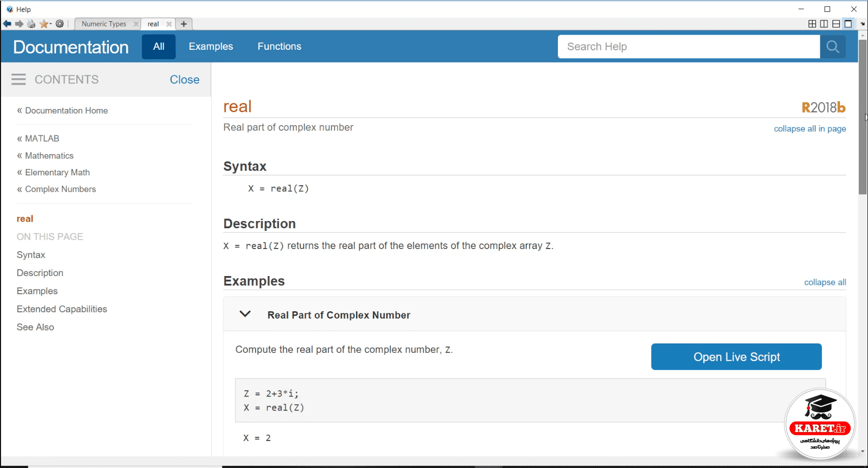Open a new tab with the plus button
The image size is (868, 468).
(184, 24)
